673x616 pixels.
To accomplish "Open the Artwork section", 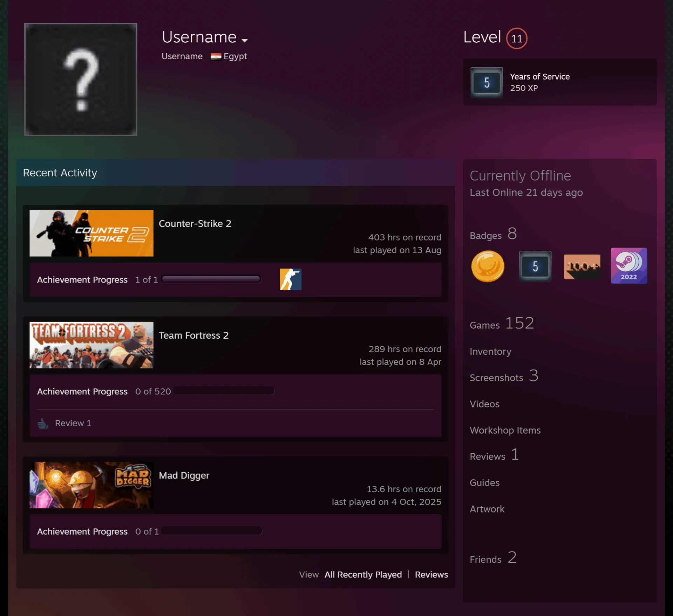I will pyautogui.click(x=487, y=509).
